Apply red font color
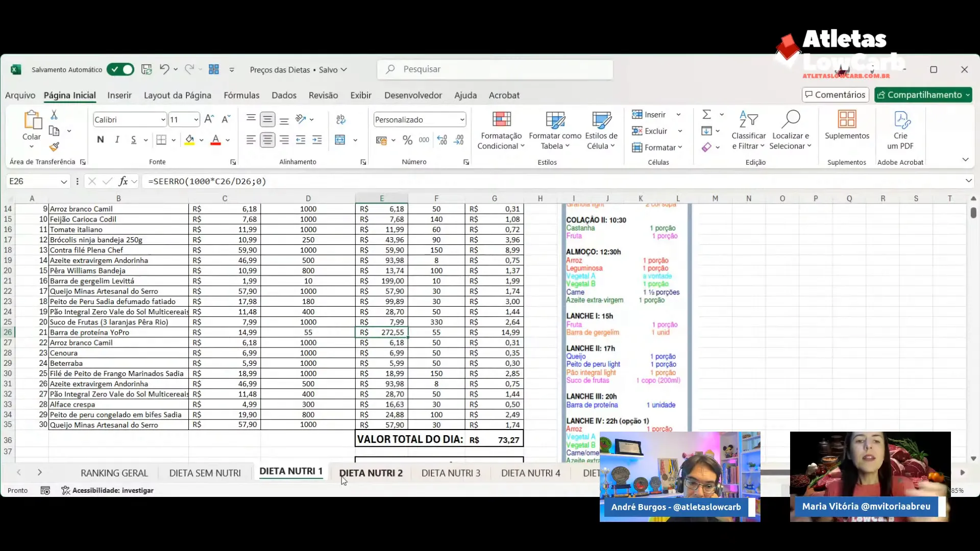 pyautogui.click(x=215, y=140)
